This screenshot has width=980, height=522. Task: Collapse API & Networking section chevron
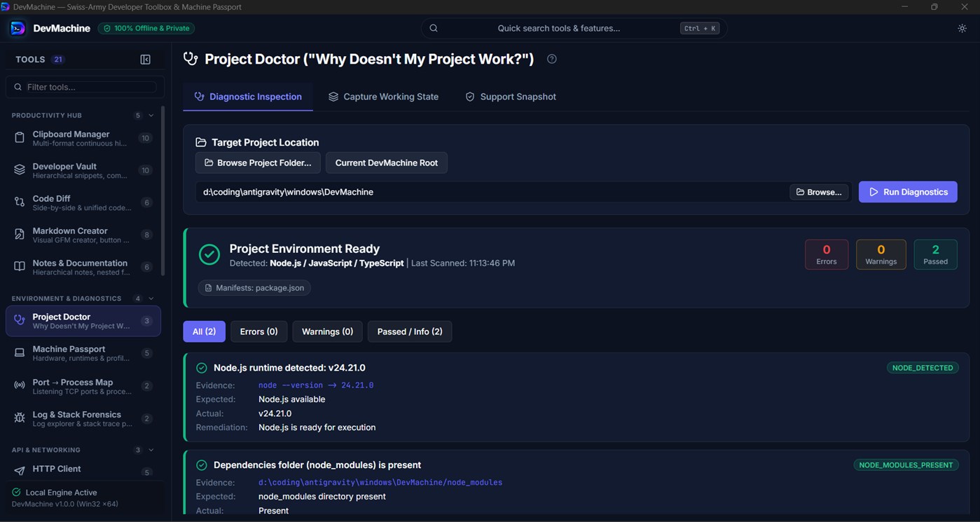(x=151, y=450)
